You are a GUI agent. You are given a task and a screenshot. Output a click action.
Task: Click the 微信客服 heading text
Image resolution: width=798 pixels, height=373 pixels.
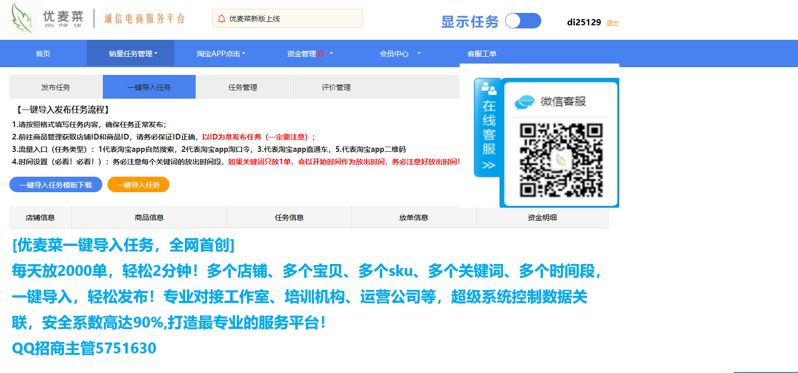(x=563, y=102)
